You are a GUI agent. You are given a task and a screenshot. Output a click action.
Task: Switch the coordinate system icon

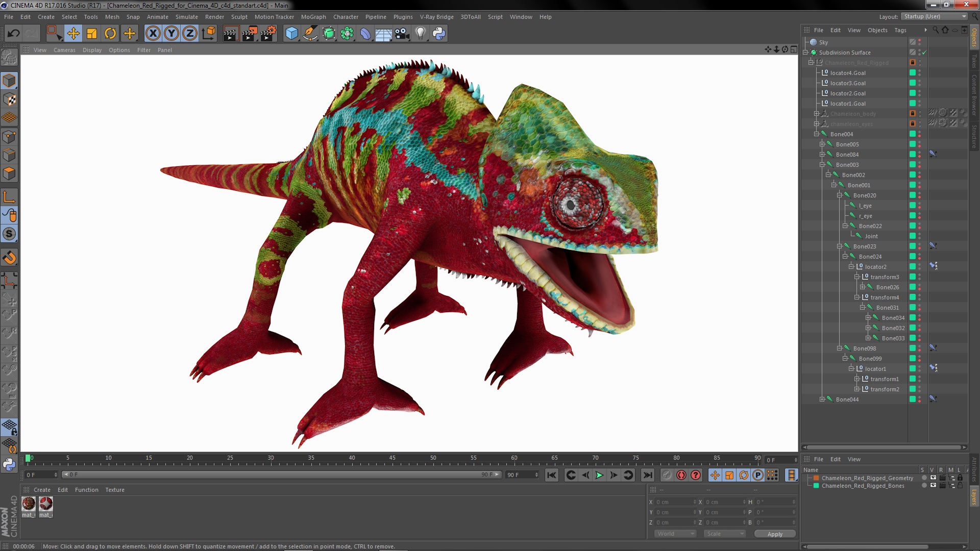pos(208,34)
